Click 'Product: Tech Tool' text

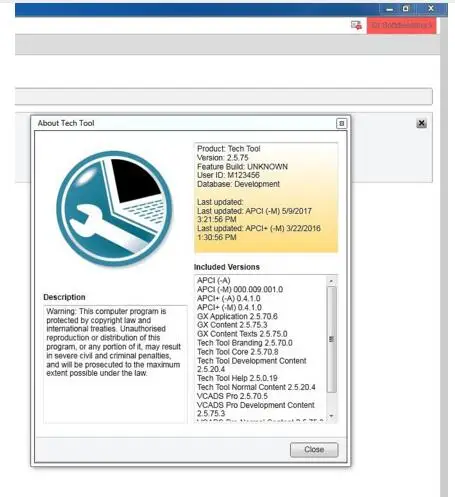229,149
